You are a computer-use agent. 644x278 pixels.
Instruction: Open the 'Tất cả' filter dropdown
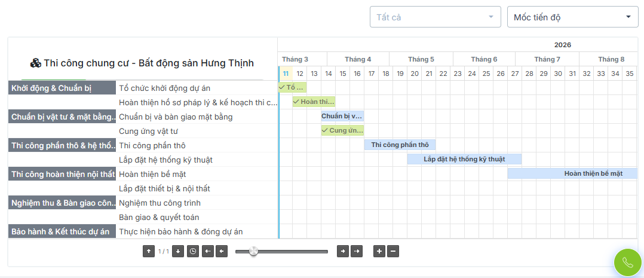(436, 17)
